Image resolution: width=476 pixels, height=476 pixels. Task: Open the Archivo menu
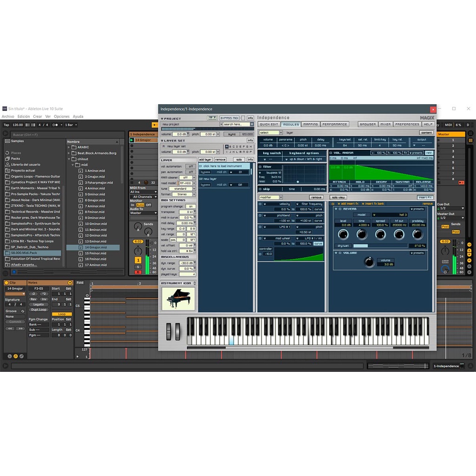click(x=8, y=117)
